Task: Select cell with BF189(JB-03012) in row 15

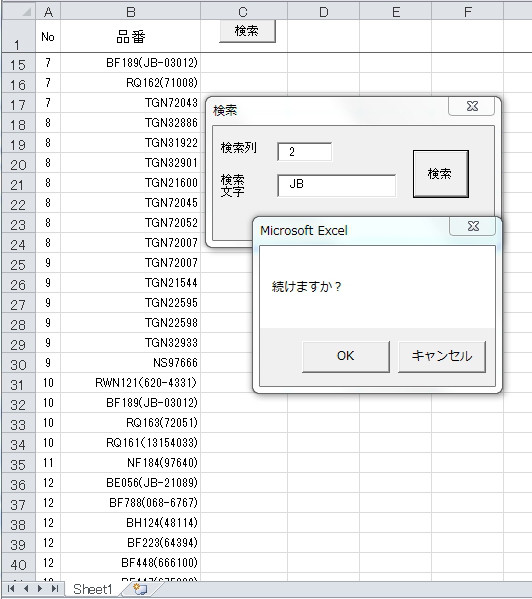Action: [131, 63]
